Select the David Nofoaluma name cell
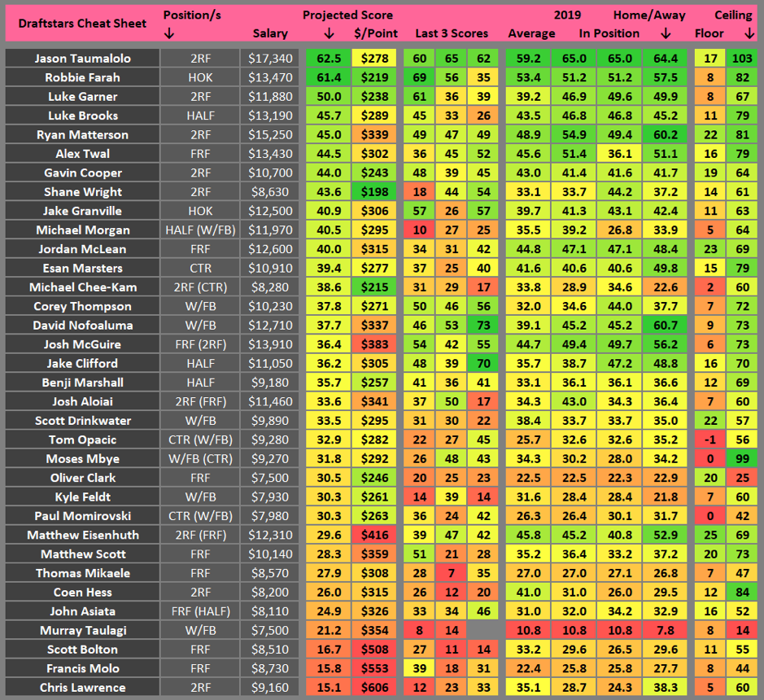Image resolution: width=764 pixels, height=700 pixels. (x=82, y=325)
